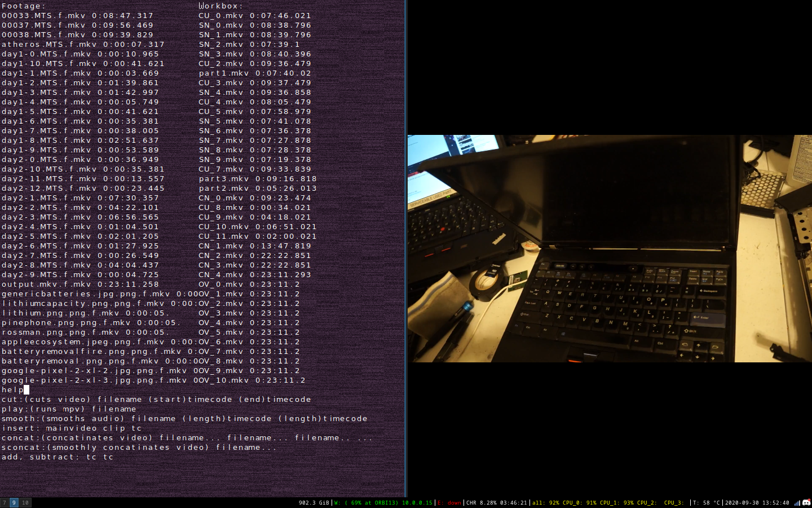
Task: Select the appleecosystem.jpeg.png.f.mkv row
Action: click(x=99, y=342)
